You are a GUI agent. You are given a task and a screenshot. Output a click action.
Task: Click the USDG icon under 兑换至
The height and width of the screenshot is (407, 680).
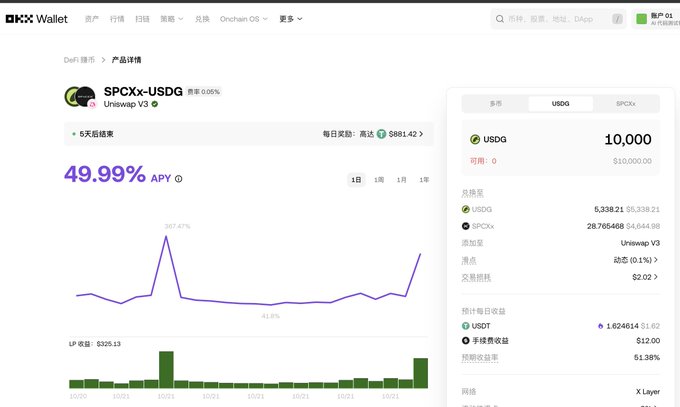pyautogui.click(x=466, y=209)
